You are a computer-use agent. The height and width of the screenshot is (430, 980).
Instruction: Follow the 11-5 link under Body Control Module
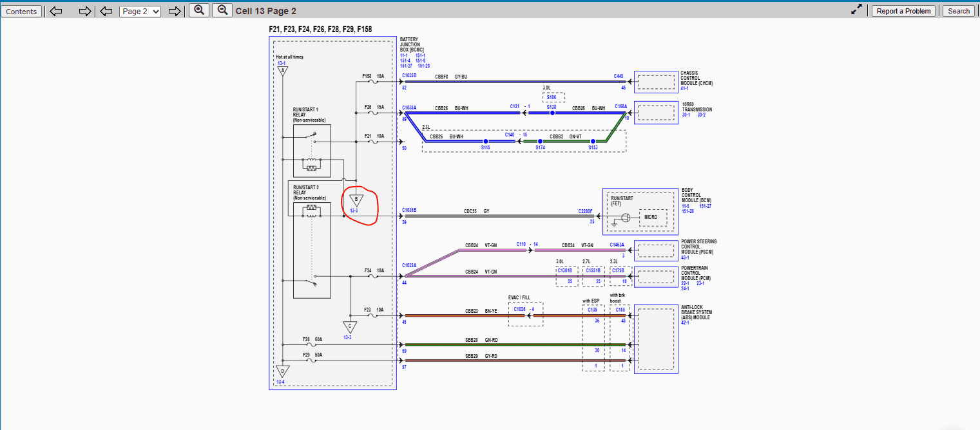click(x=686, y=206)
